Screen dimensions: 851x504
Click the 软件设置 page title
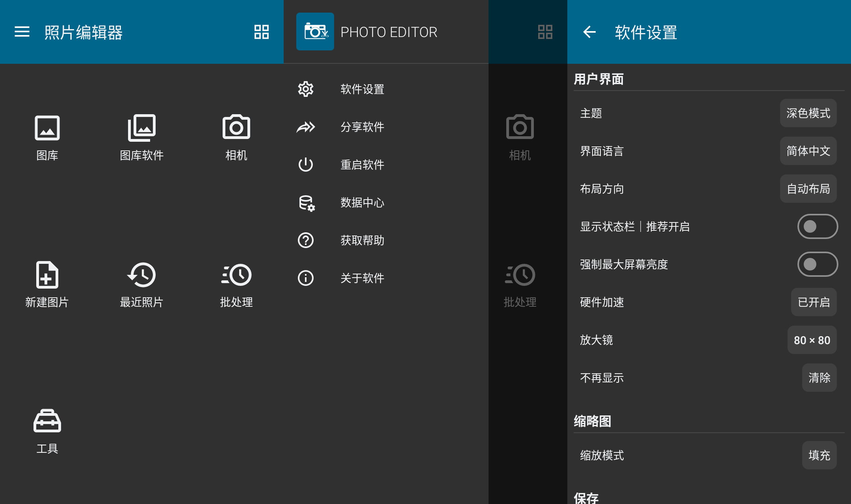click(646, 32)
